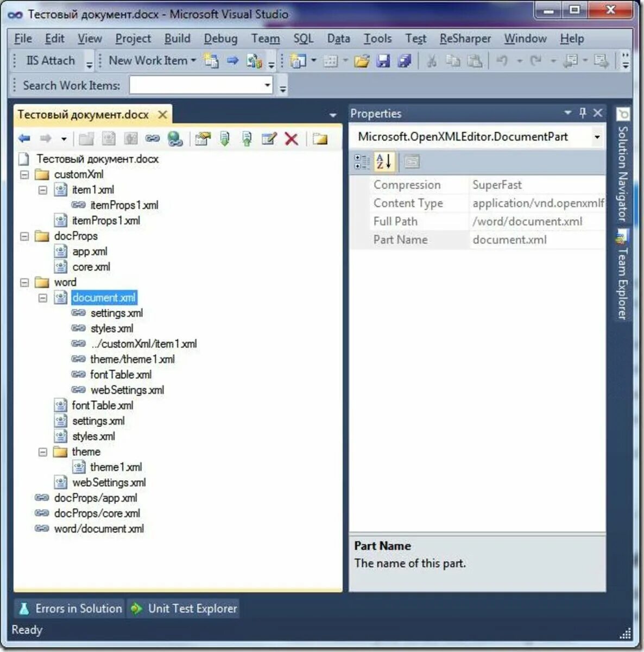The image size is (644, 652).
Task: Open the Debug menu
Action: pos(220,39)
